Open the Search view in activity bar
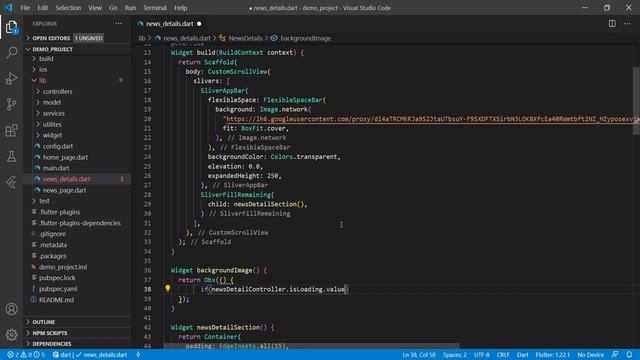Viewport: 640px width, 360px height. pyautogui.click(x=11, y=52)
